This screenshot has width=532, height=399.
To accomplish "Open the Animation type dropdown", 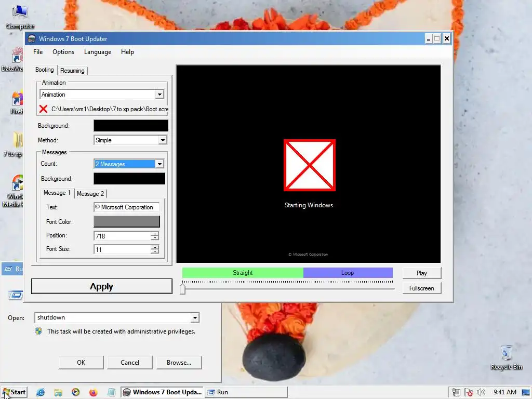I will tap(159, 95).
